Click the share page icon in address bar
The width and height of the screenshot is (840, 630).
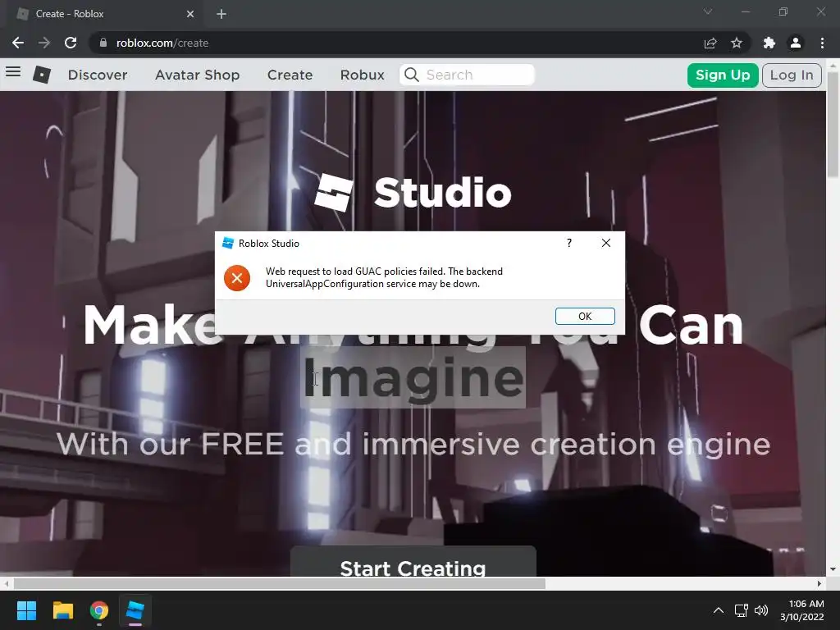(x=710, y=43)
